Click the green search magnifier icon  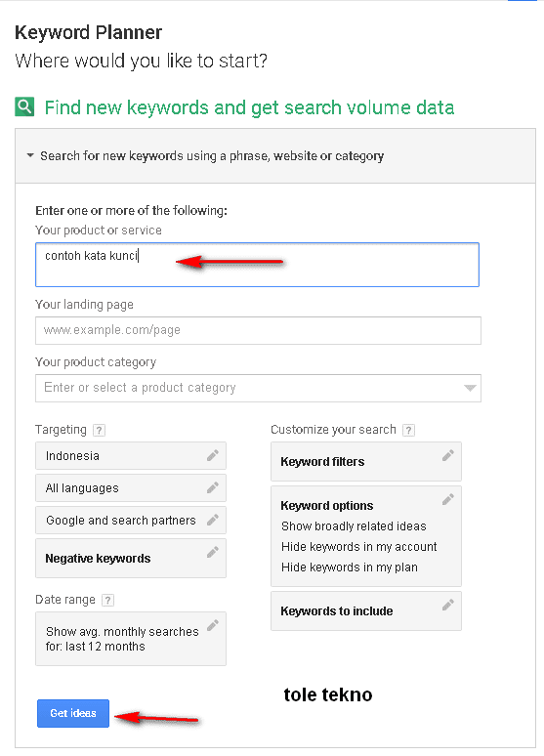coord(24,107)
